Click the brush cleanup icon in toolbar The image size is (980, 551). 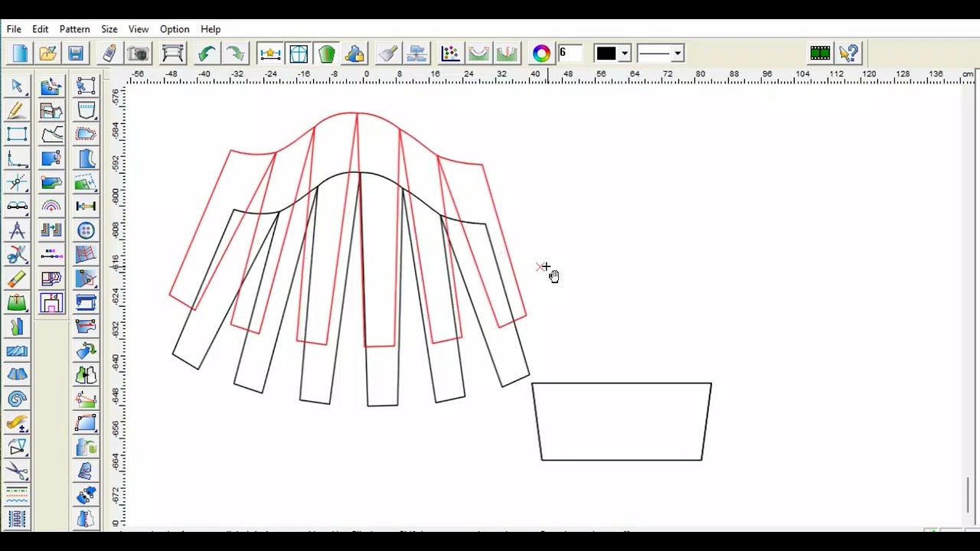pos(388,54)
